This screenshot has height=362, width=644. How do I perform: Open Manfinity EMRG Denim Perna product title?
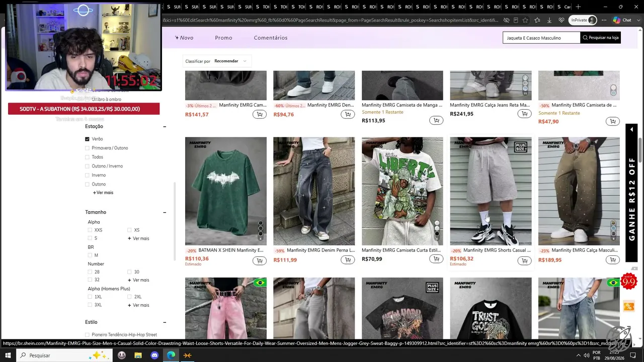point(321,250)
